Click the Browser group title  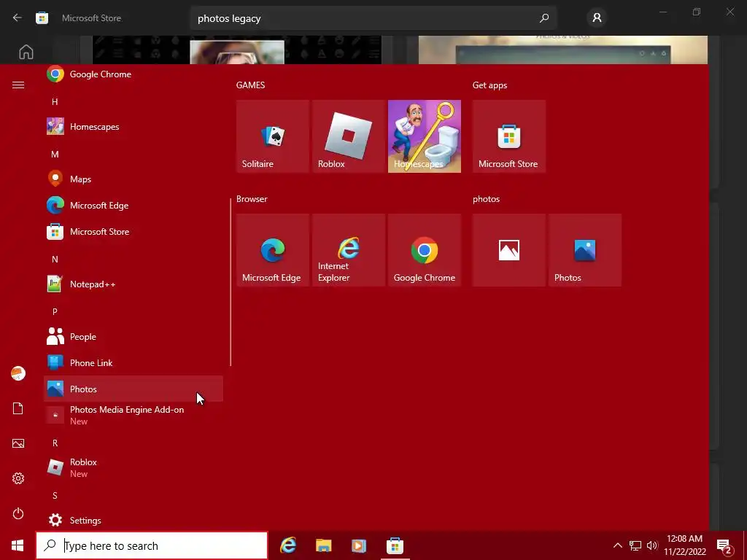click(x=252, y=198)
